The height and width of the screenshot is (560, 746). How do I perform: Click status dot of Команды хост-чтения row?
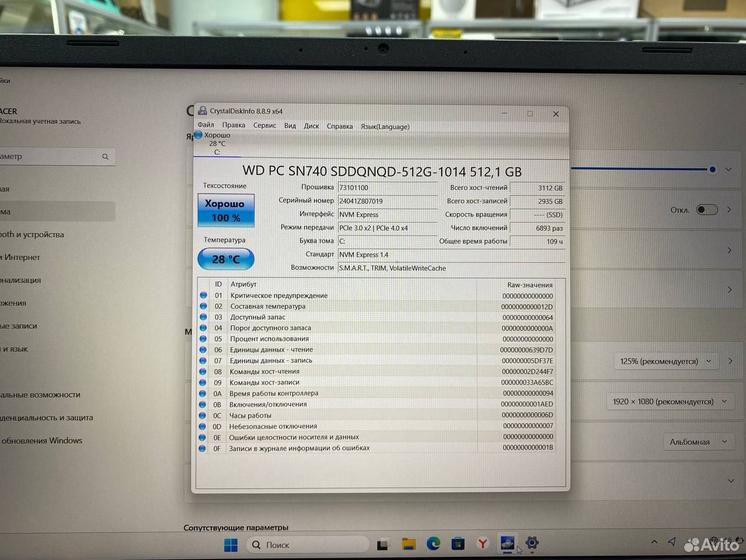pos(203,372)
